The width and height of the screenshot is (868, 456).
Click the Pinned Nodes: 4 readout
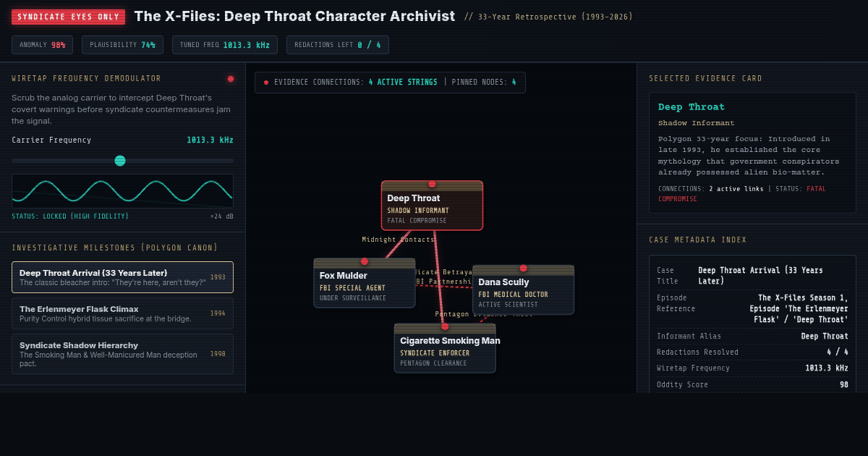coord(484,83)
